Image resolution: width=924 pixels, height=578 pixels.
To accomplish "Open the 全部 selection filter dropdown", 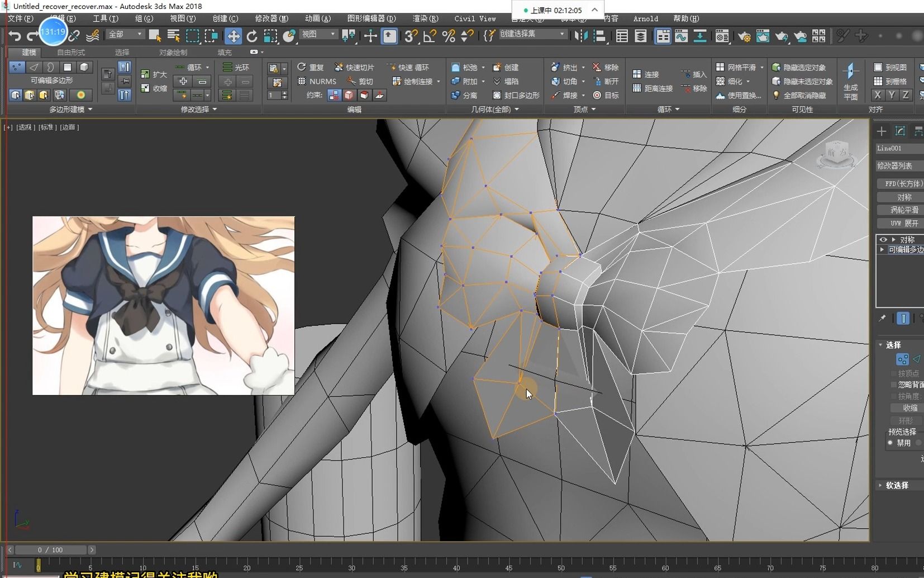I will (x=126, y=35).
